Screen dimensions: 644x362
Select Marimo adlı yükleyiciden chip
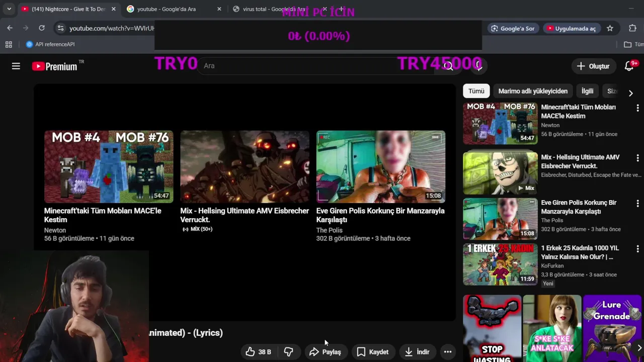coord(533,91)
